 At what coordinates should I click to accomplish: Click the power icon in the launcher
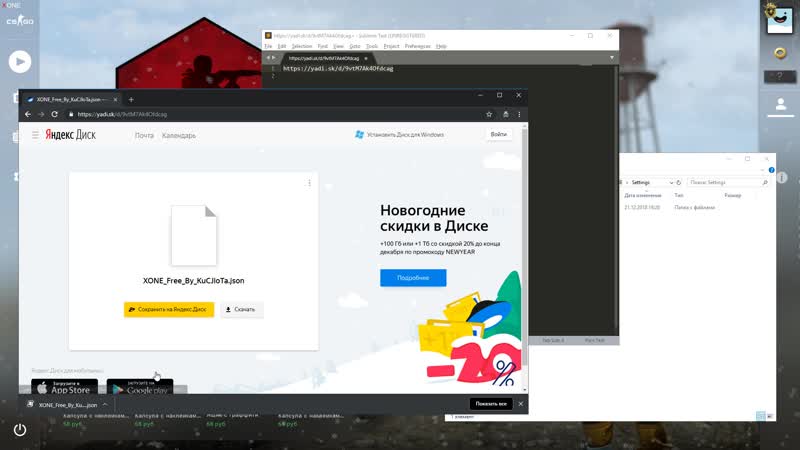coord(19,429)
